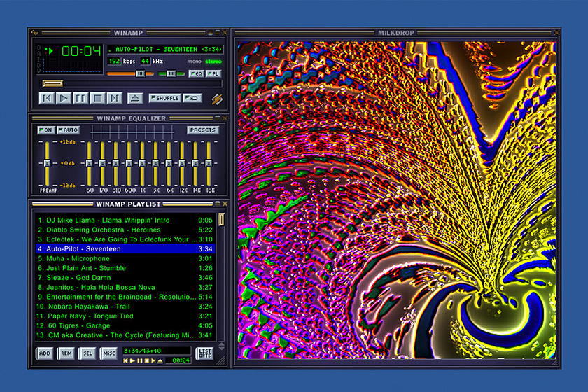
Task: Click the 1K equalizer band slider
Action: click(142, 163)
